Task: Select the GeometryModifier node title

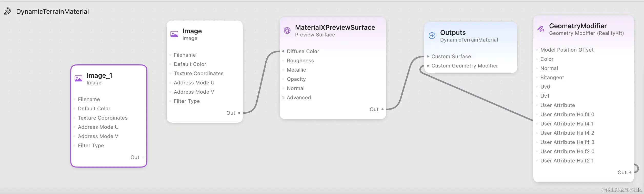Action: pos(578,26)
